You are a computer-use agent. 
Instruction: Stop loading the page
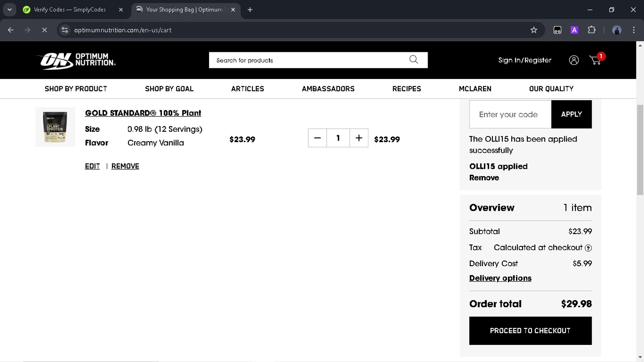[x=44, y=30]
